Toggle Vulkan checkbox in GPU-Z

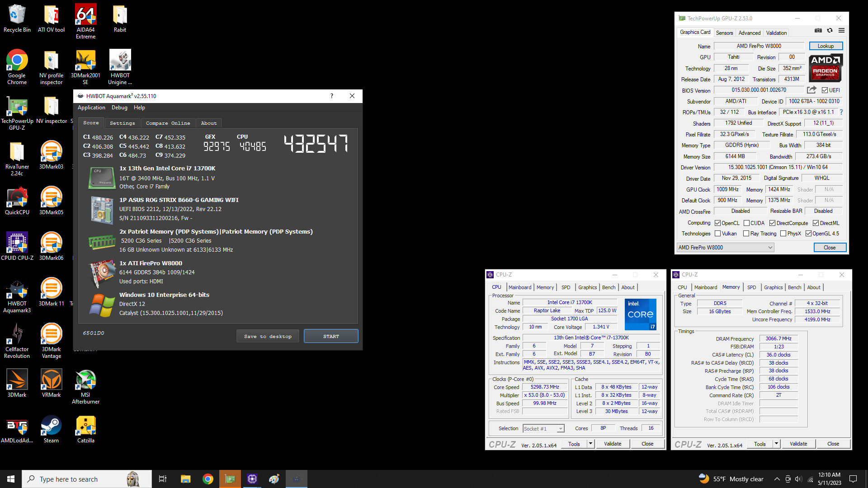coord(717,234)
